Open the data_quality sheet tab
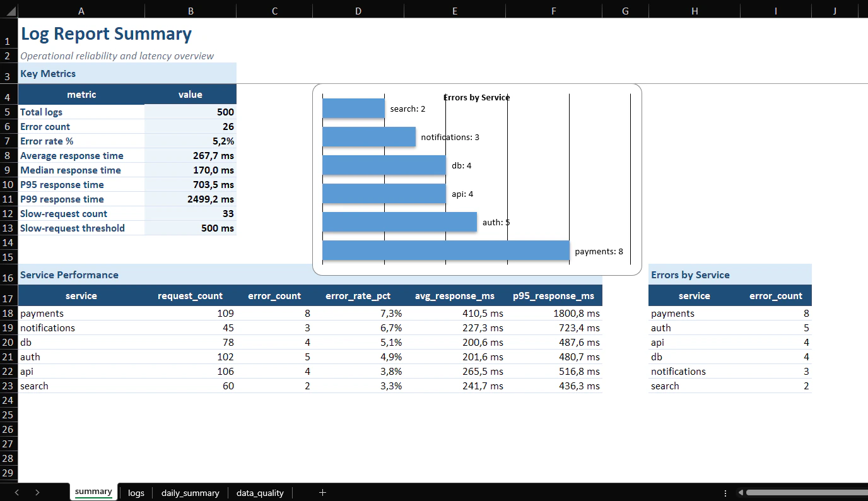 click(260, 493)
